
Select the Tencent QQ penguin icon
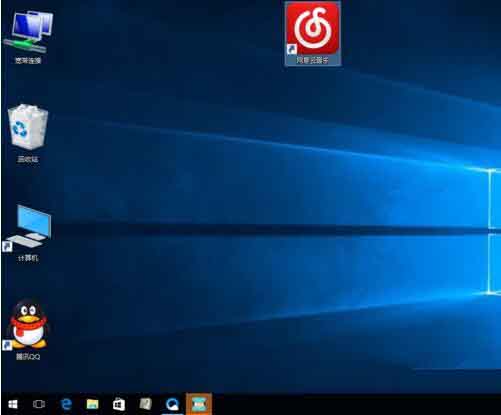click(x=28, y=324)
